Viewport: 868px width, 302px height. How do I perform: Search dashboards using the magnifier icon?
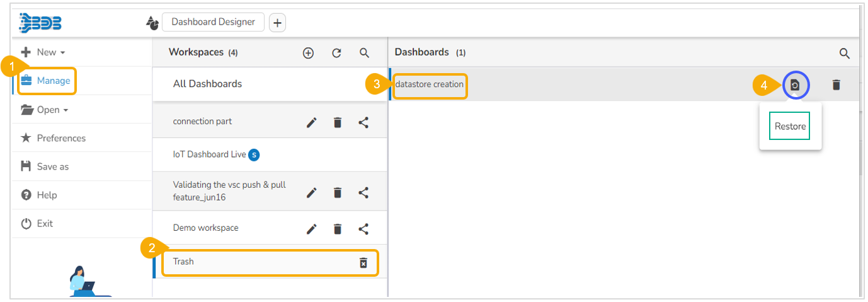point(845,54)
